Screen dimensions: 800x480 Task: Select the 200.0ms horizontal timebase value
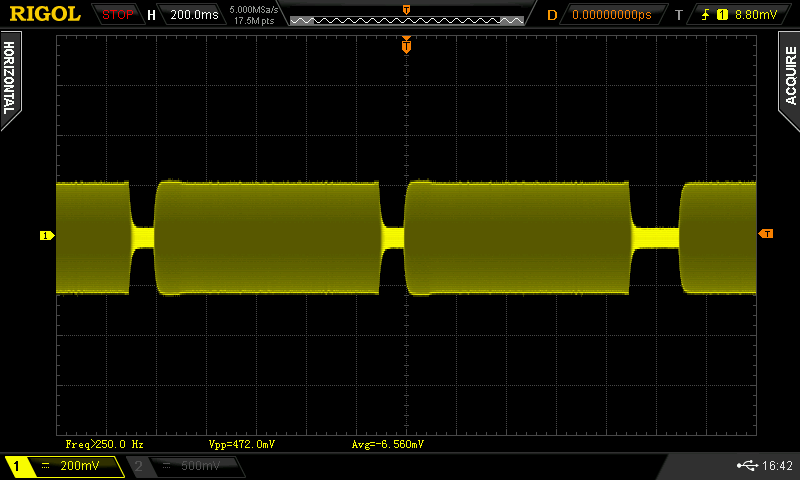pyautogui.click(x=194, y=15)
